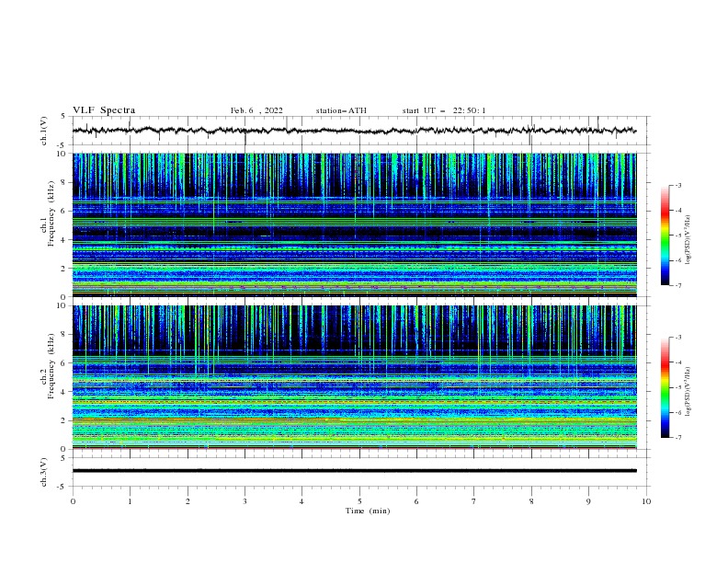The height and width of the screenshot is (563, 728).
Task: Click the ch.1 frequency tick label "2"
Action: point(63,268)
